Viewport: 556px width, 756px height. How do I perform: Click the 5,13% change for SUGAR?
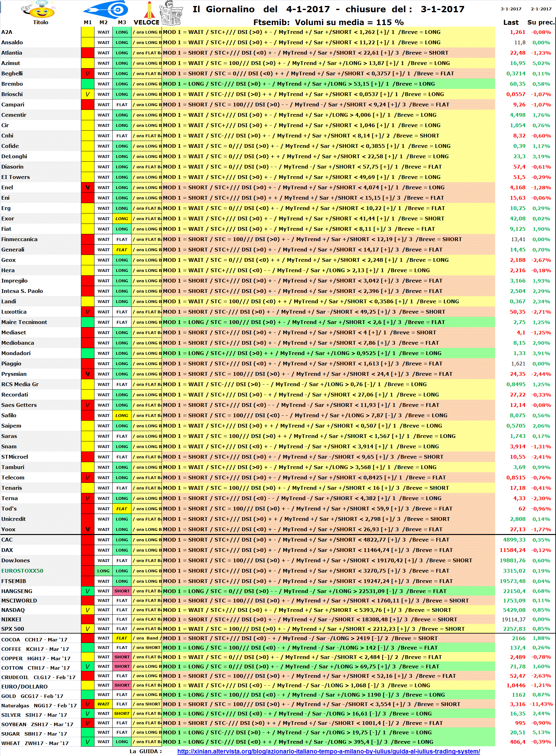[542, 732]
